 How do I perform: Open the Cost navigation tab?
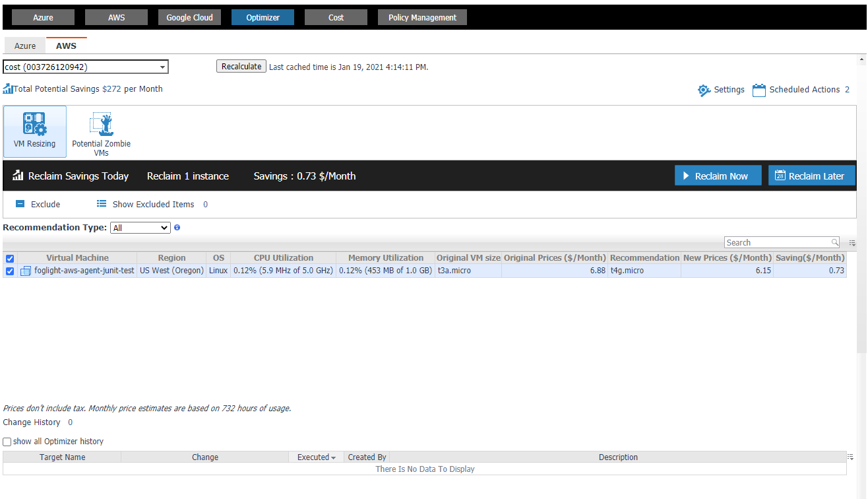point(336,17)
